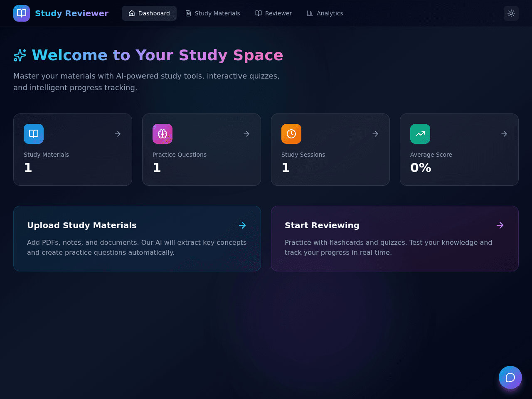The width and height of the screenshot is (532, 399).
Task: Click the green trending icon on Average Score card
Action: pos(420,134)
